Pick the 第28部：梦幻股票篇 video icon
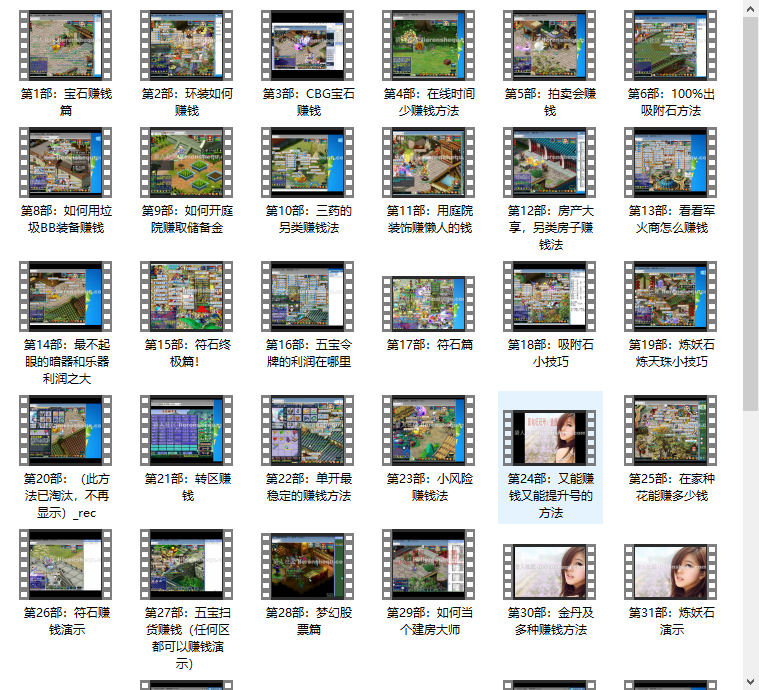The image size is (759, 690). tap(307, 564)
